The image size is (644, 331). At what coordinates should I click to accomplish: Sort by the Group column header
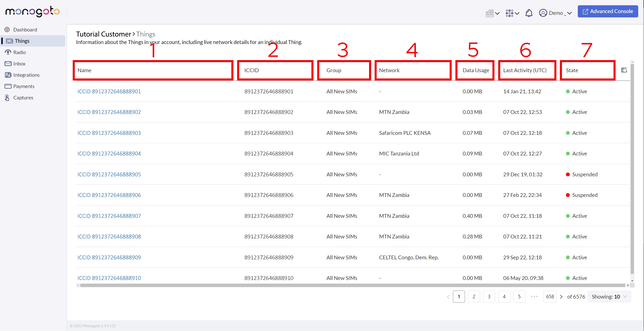point(334,70)
